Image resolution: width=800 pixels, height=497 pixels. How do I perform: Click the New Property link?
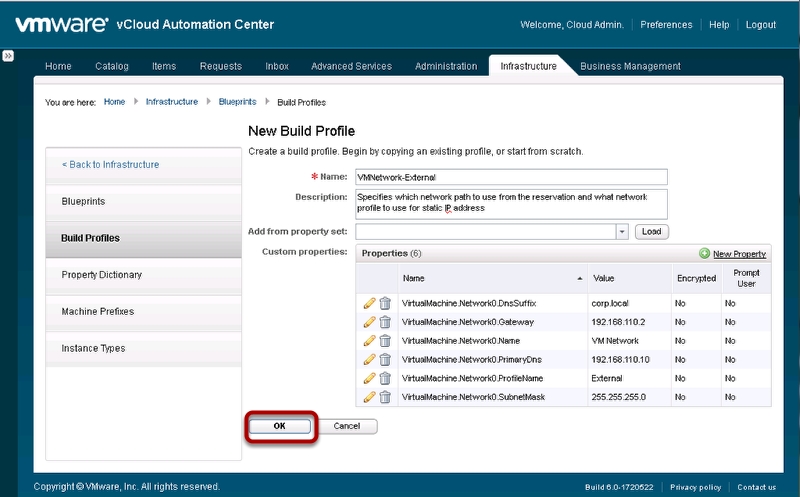tap(739, 254)
